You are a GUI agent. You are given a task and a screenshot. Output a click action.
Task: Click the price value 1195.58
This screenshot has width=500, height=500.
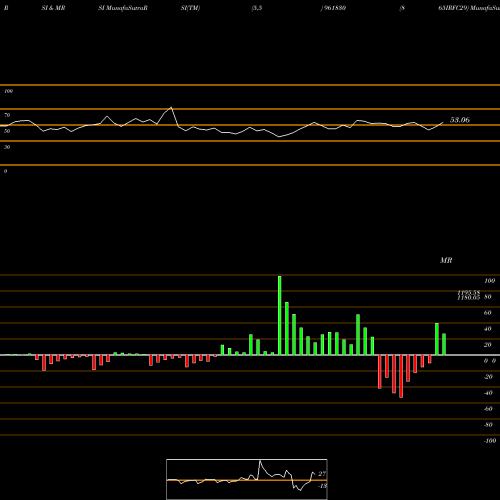(x=469, y=292)
